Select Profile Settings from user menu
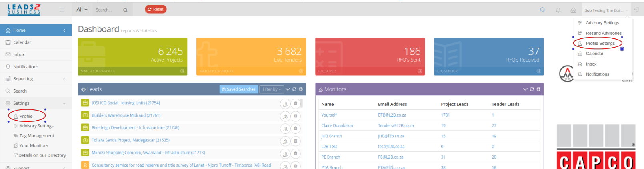 coord(600,43)
